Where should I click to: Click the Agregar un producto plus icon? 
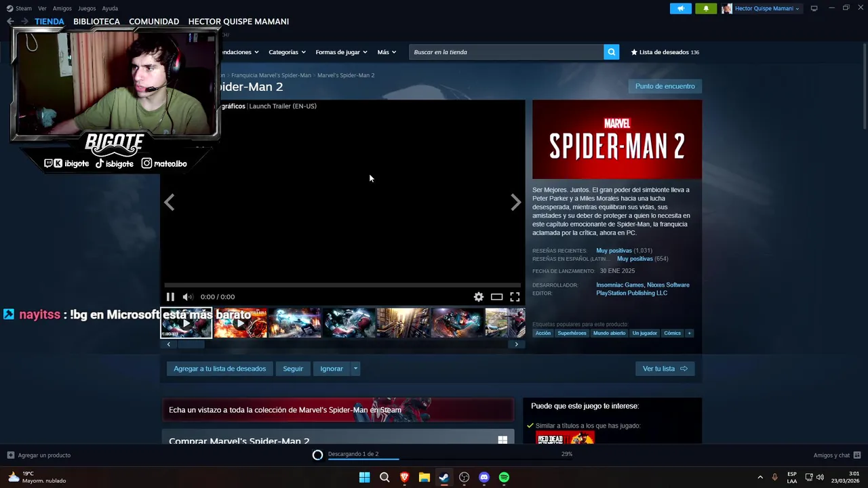pyautogui.click(x=10, y=455)
